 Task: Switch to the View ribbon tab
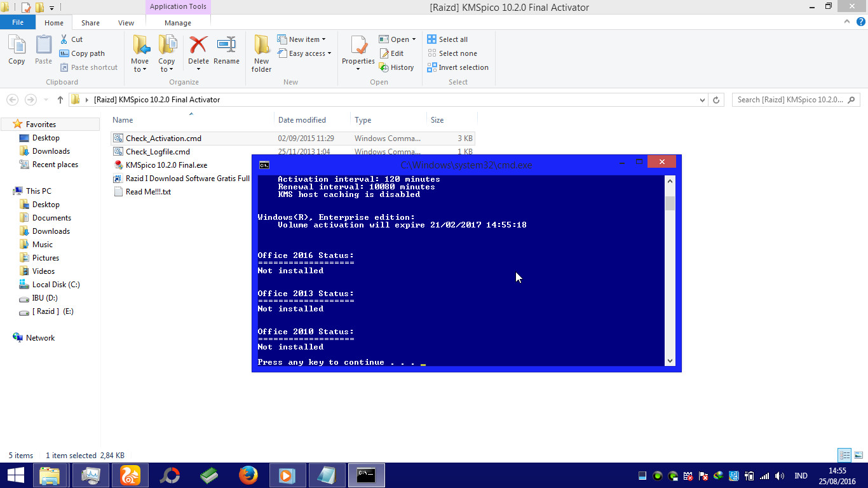(x=126, y=22)
